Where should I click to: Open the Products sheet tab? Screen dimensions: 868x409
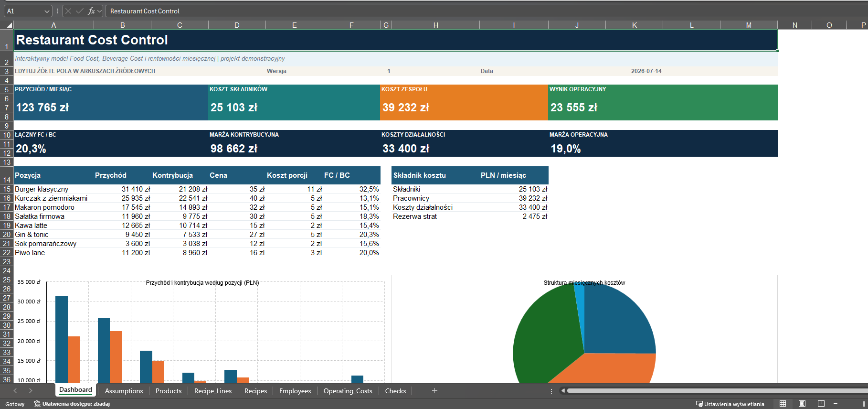click(x=169, y=391)
